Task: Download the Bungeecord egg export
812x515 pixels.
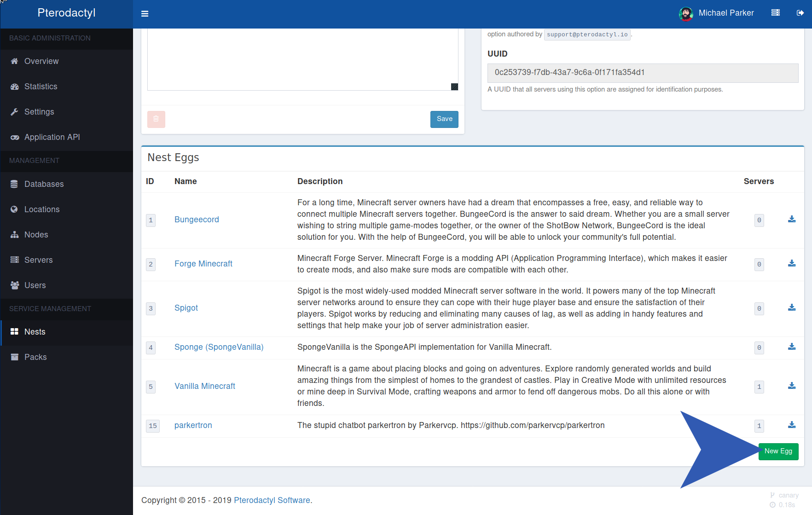Action: (x=792, y=220)
